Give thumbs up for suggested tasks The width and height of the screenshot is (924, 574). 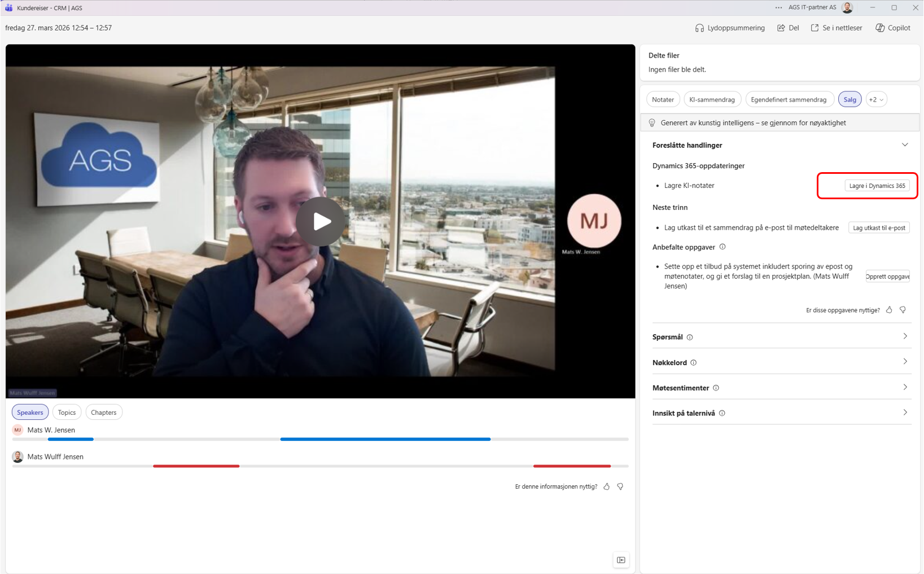889,310
